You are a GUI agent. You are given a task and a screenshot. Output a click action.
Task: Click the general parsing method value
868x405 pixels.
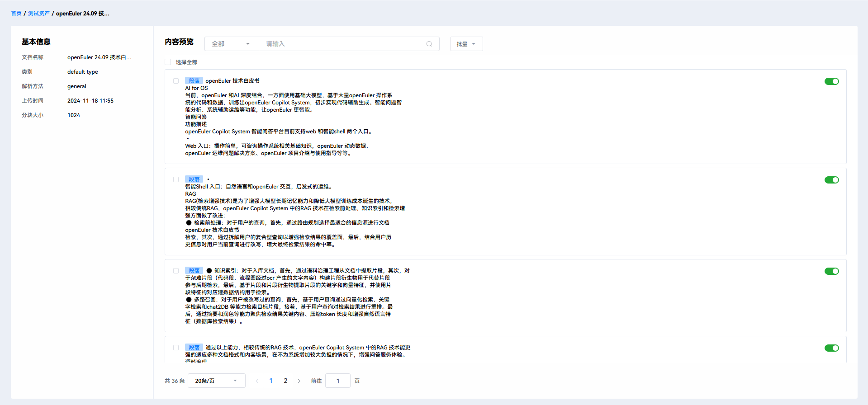pos(77,86)
